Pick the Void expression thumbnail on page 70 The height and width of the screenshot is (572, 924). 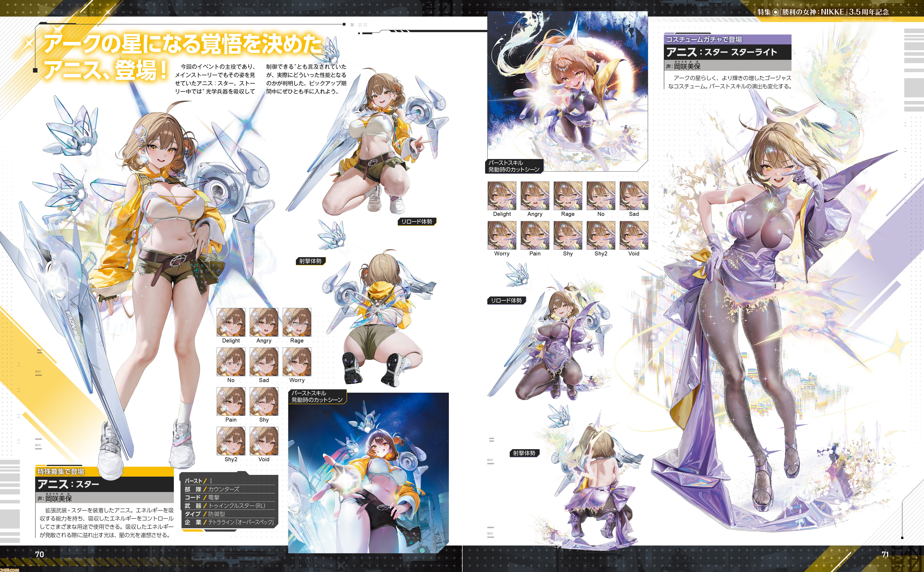[264, 441]
